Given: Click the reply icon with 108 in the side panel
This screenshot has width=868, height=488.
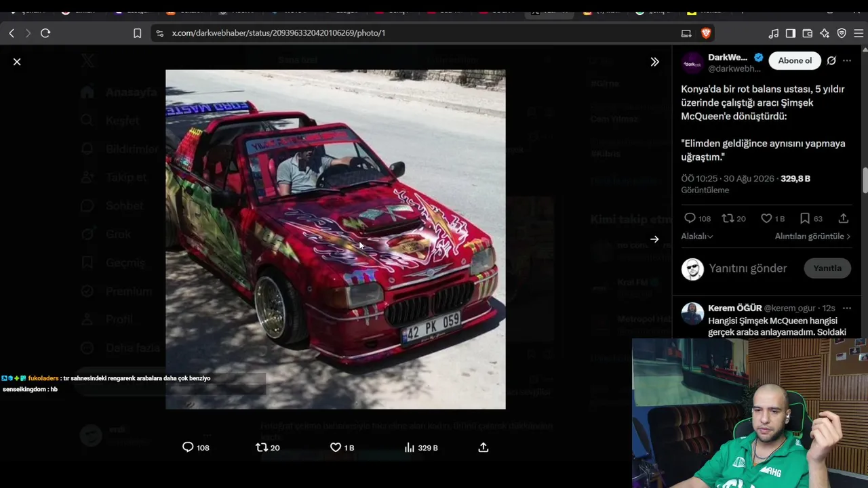Looking at the screenshot, I should (x=690, y=218).
